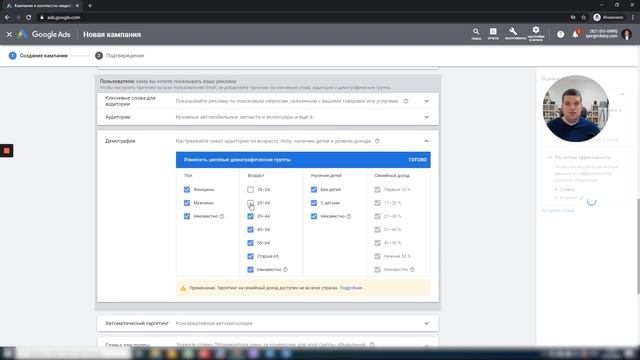This screenshot has width=640, height=360.
Task: Expand the audience keywords section chevron
Action: [427, 101]
